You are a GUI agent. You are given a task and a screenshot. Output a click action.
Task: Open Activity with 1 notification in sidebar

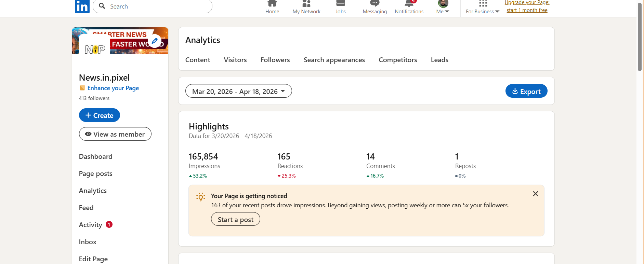coord(96,225)
